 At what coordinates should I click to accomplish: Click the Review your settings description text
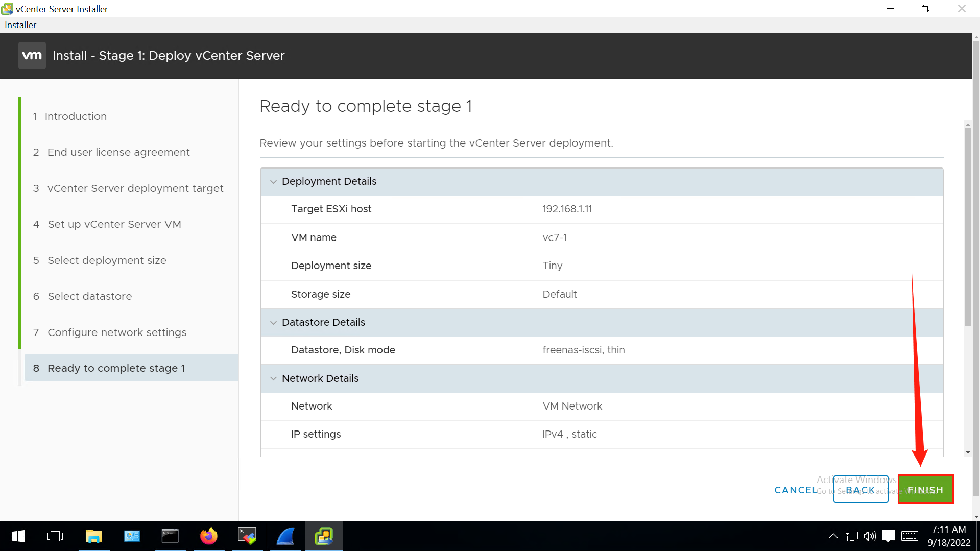click(436, 143)
